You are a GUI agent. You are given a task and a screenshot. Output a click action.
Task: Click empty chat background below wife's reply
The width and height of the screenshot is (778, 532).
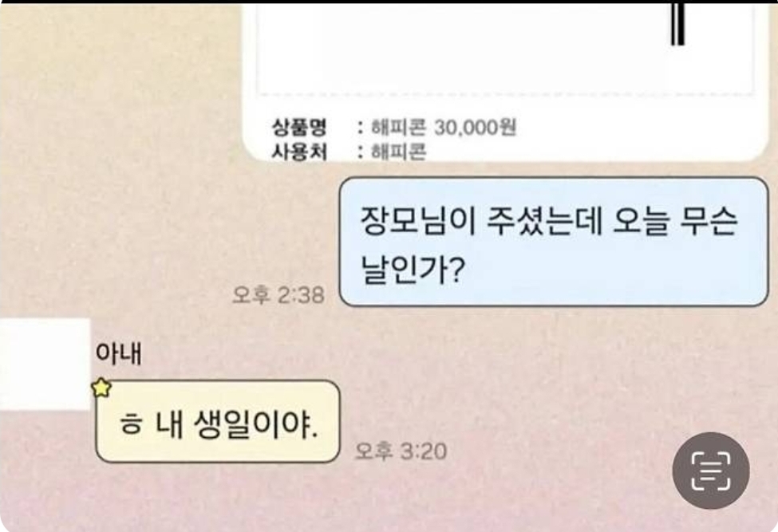tap(347, 501)
